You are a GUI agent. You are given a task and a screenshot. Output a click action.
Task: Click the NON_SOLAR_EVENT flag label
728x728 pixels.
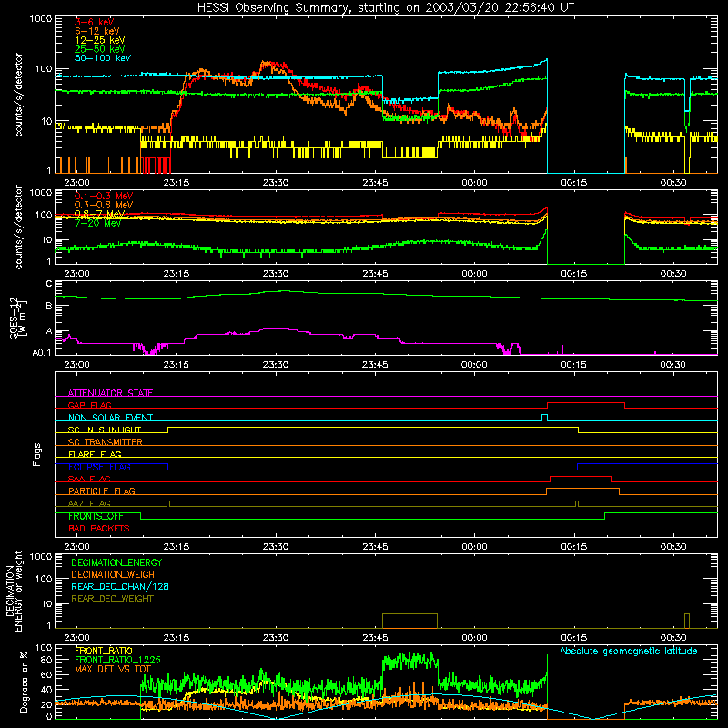[x=110, y=418]
